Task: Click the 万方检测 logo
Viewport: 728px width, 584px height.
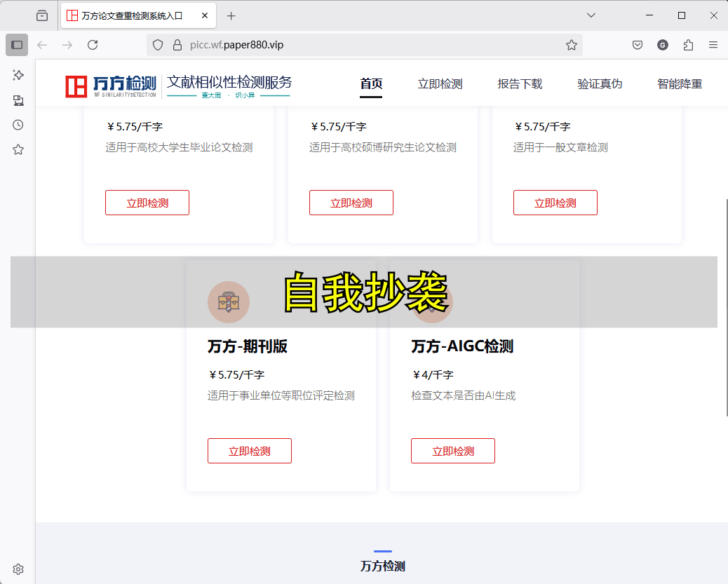Action: click(x=111, y=86)
